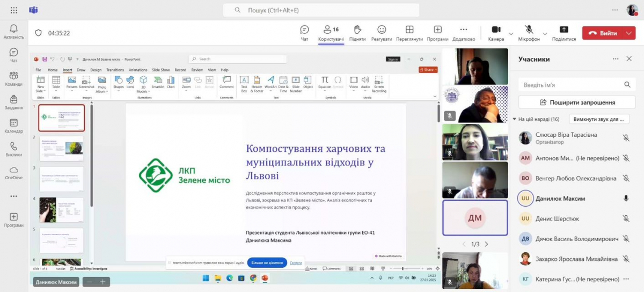Go to next video gallery page
Screen dimensions: 644x292
click(486, 244)
